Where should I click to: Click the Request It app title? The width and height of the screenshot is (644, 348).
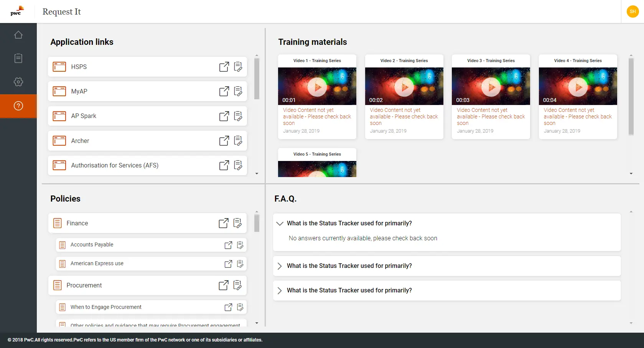point(62,11)
